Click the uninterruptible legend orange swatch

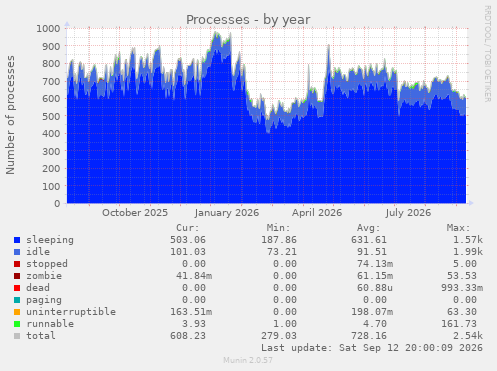17,312
